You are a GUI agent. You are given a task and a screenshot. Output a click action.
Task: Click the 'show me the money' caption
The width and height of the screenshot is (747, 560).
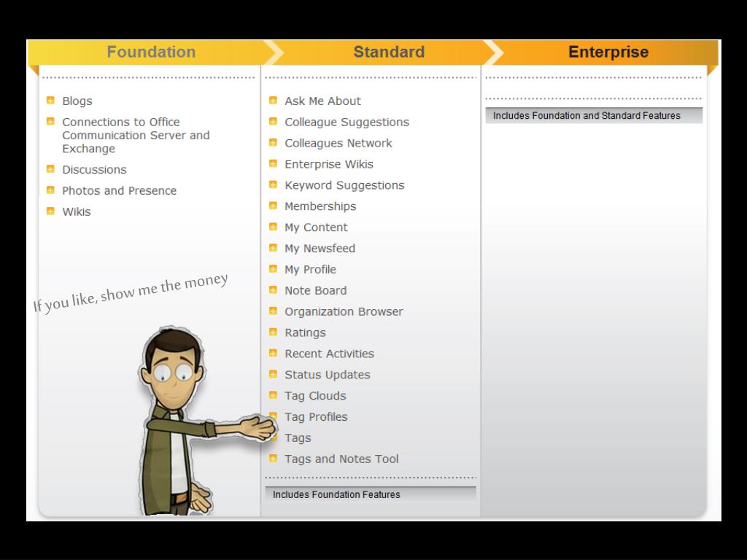pyautogui.click(x=131, y=292)
